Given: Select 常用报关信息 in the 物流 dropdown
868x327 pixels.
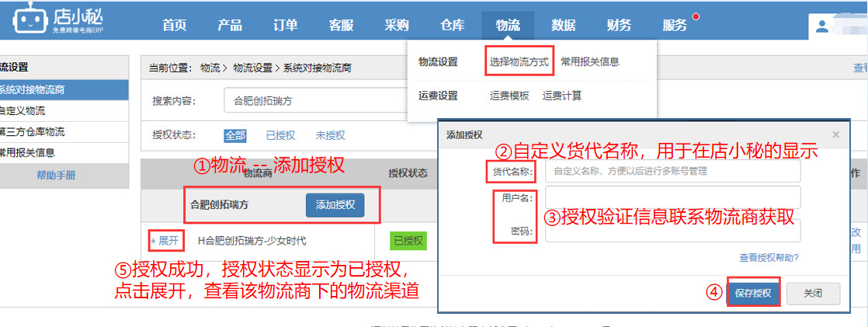Looking at the screenshot, I should point(589,62).
